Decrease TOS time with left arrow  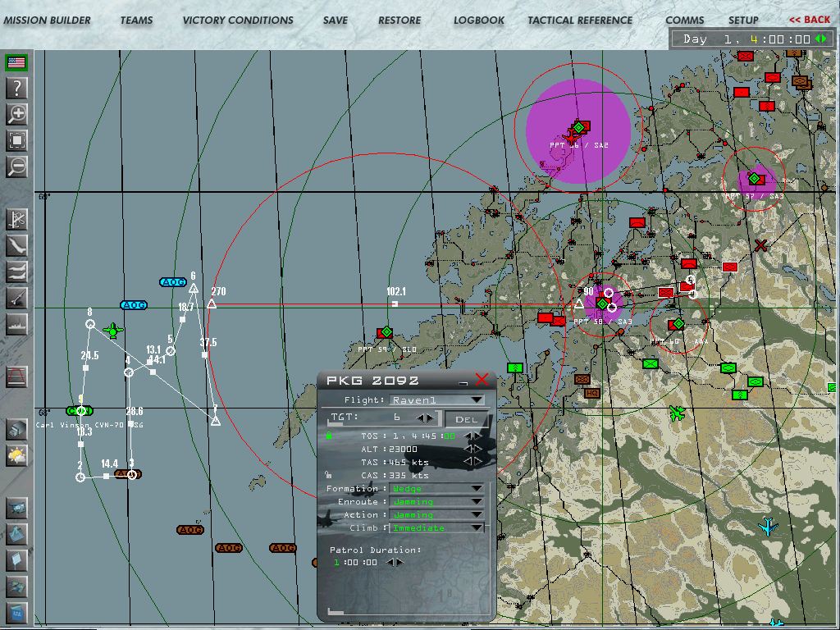pyautogui.click(x=467, y=436)
